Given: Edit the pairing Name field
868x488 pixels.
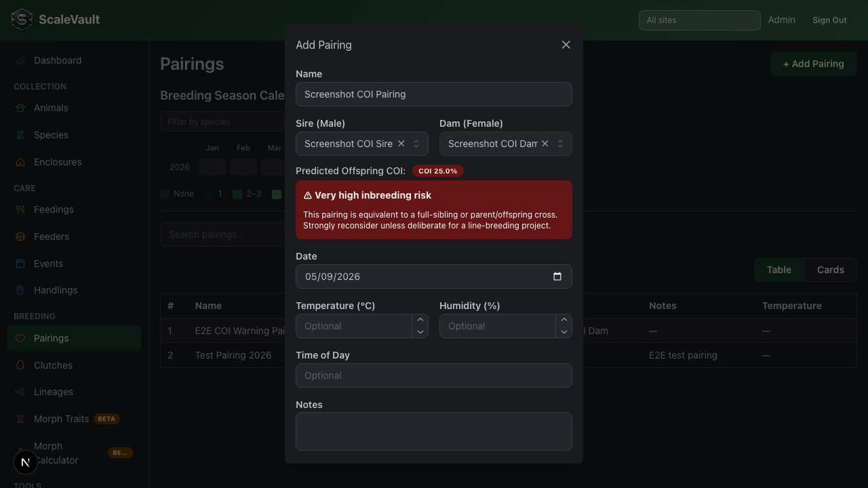Looking at the screenshot, I should (x=434, y=94).
